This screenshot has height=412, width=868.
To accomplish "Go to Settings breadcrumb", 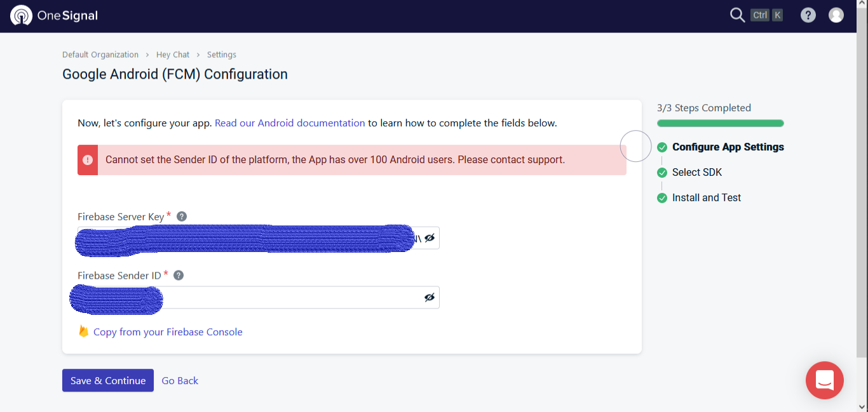I will (x=222, y=55).
